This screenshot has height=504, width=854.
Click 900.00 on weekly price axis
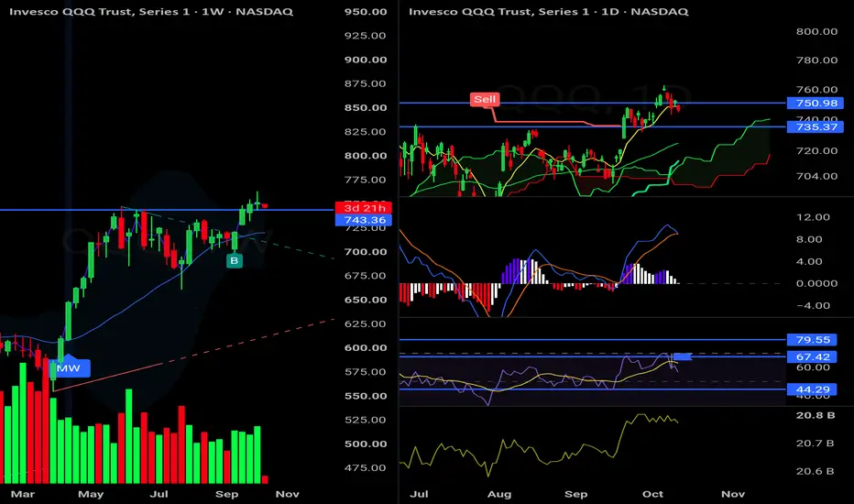pos(366,60)
